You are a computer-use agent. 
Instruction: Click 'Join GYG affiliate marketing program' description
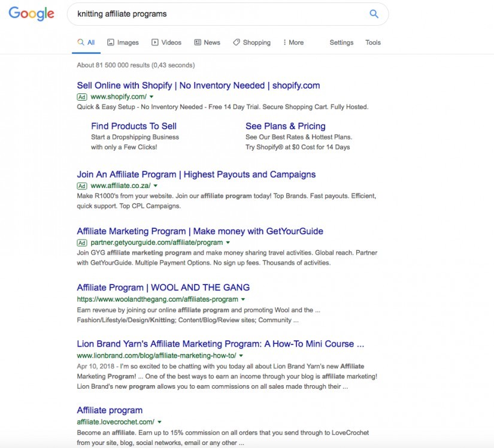tap(227, 258)
